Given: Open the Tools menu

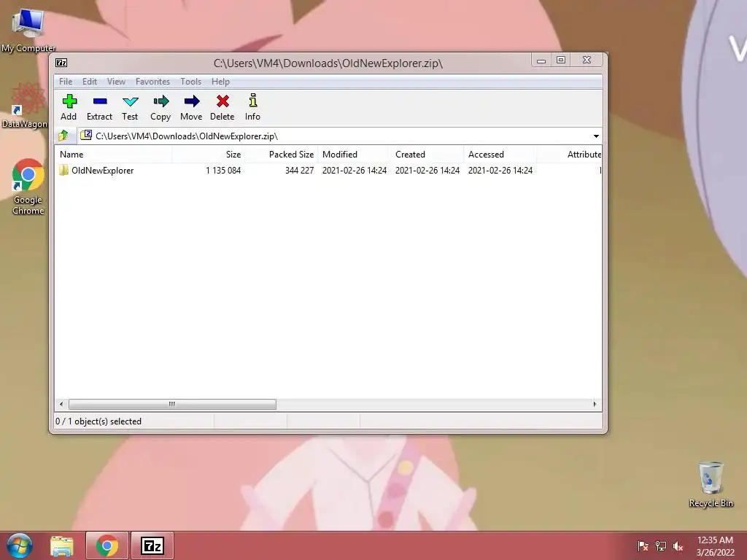Looking at the screenshot, I should [190, 82].
